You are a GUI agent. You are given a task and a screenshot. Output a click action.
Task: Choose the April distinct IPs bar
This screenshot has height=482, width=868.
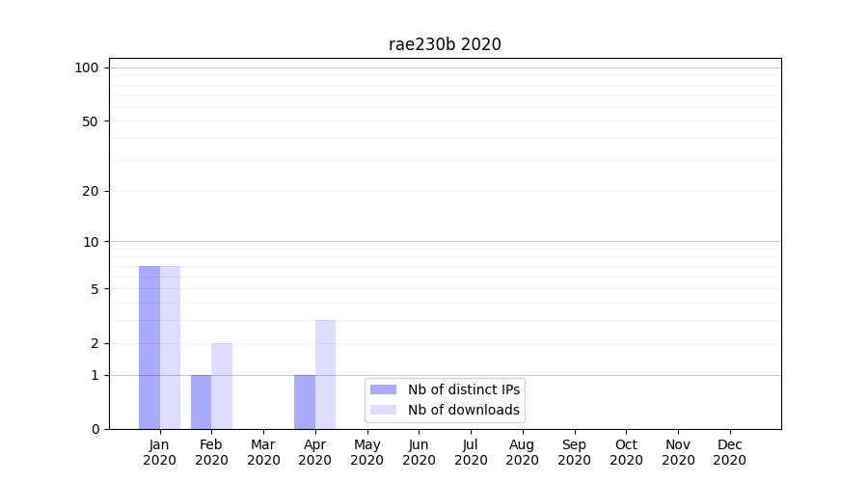tap(305, 402)
